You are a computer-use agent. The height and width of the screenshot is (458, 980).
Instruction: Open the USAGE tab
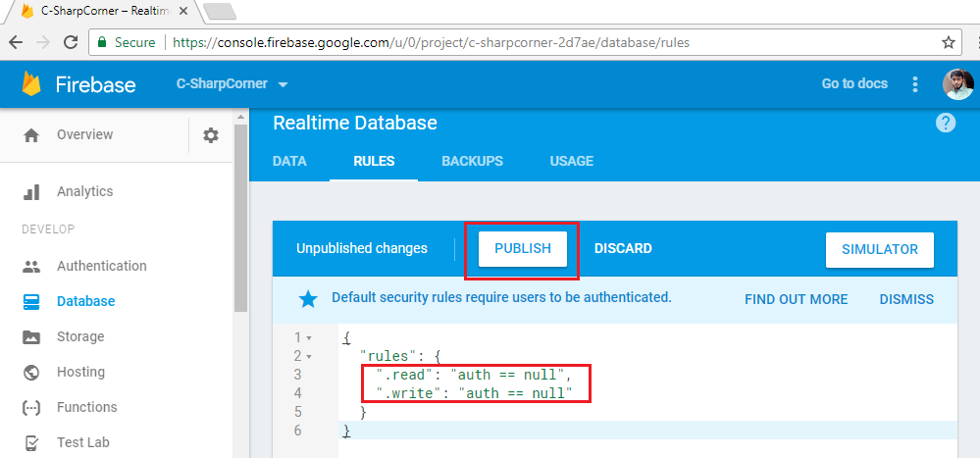point(571,161)
